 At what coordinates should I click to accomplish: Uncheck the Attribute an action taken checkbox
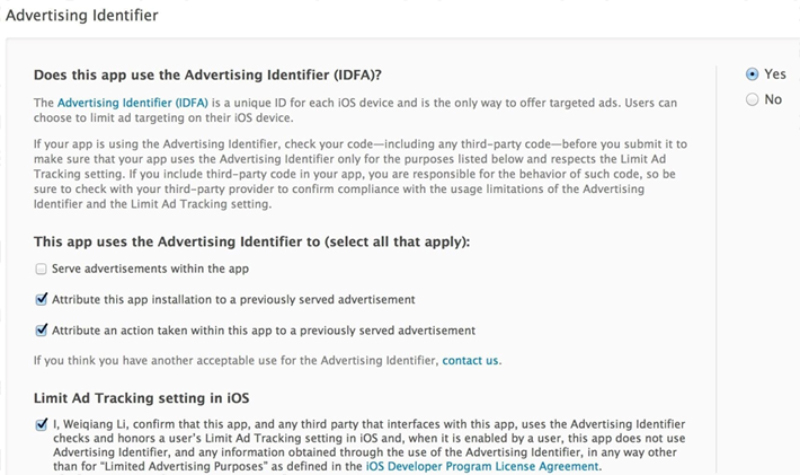point(41,330)
